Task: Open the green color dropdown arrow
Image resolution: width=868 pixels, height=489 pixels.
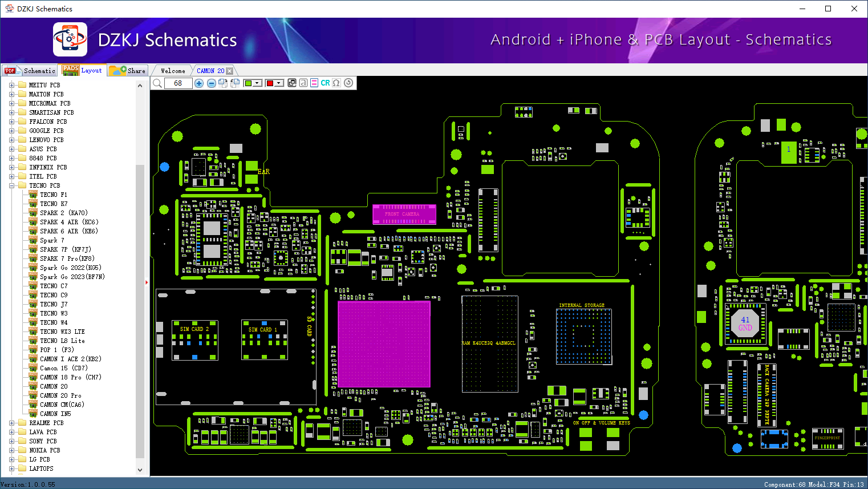Action: 257,83
